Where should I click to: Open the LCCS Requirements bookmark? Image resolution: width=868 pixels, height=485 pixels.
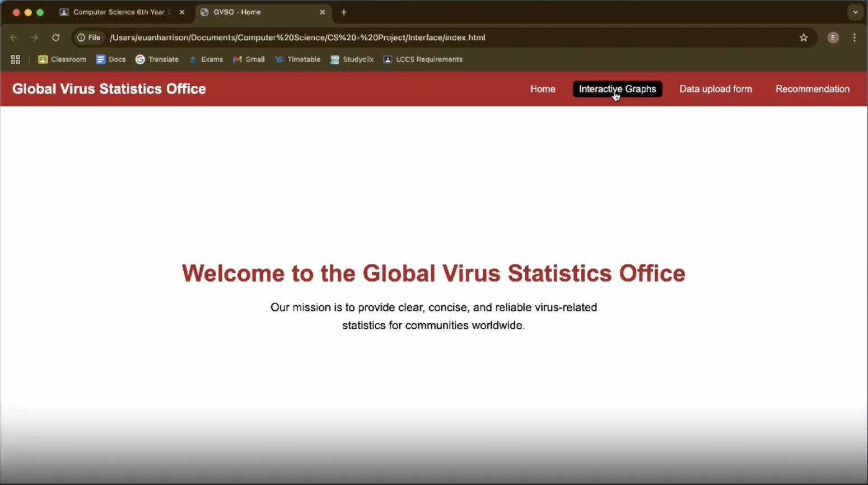click(x=423, y=59)
